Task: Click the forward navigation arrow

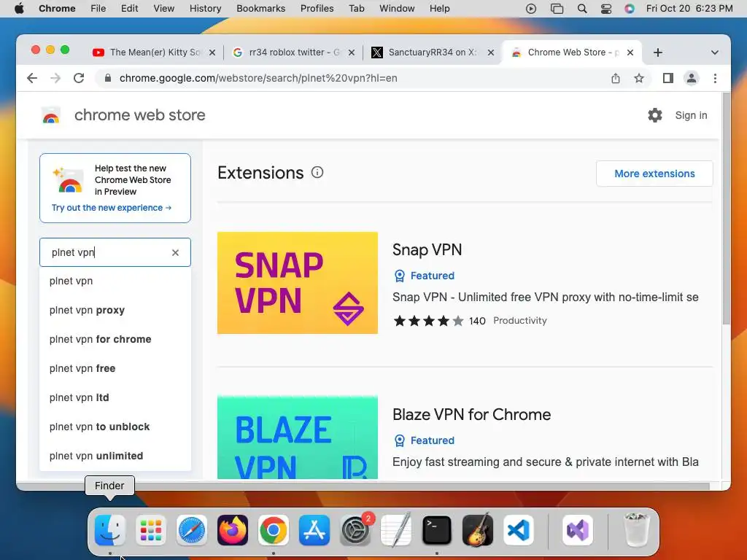Action: (55, 78)
